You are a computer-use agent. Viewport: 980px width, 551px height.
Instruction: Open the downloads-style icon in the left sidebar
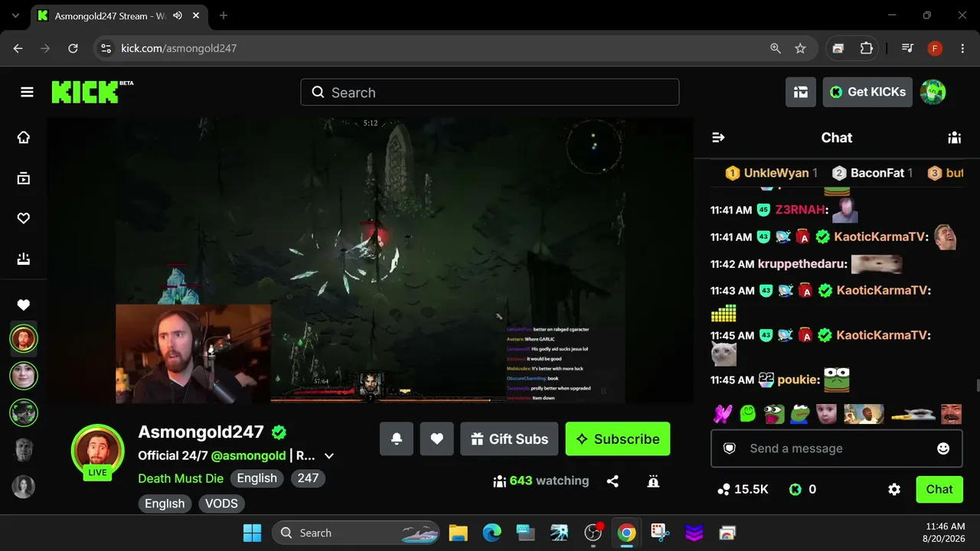point(24,259)
